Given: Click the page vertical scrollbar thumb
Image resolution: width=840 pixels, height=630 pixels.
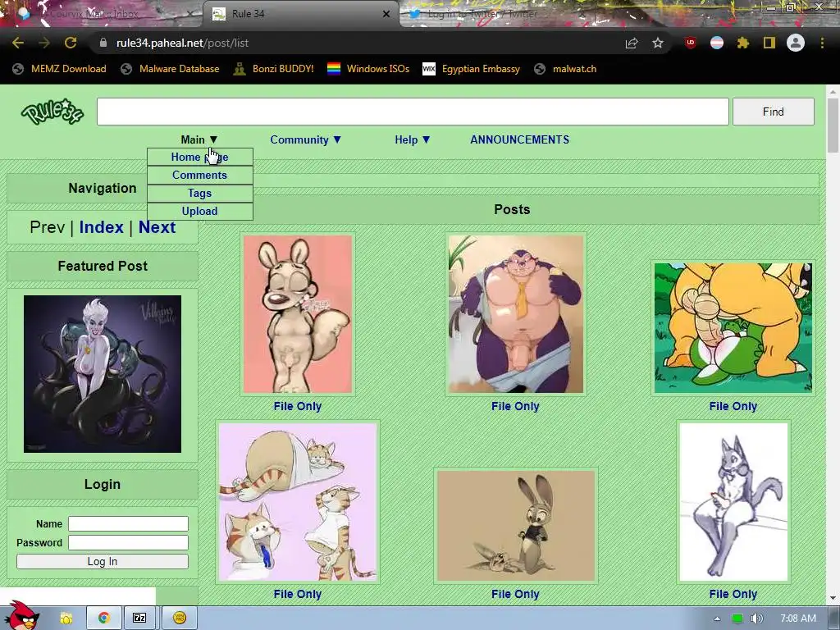Looking at the screenshot, I should 833,126.
